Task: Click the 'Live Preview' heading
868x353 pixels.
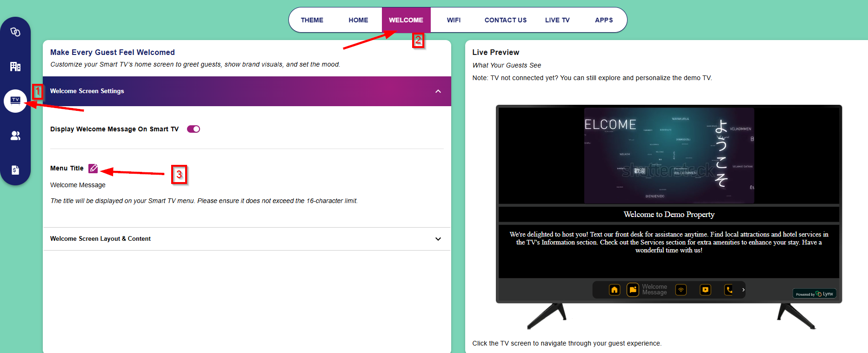Action: pyautogui.click(x=496, y=52)
